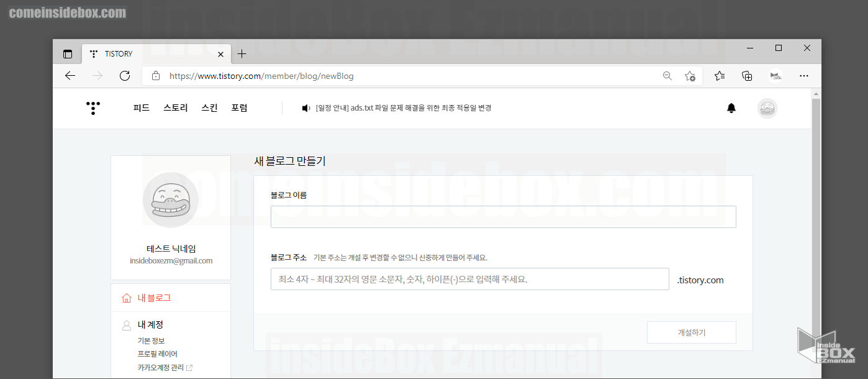Open a new browser tab

point(242,54)
